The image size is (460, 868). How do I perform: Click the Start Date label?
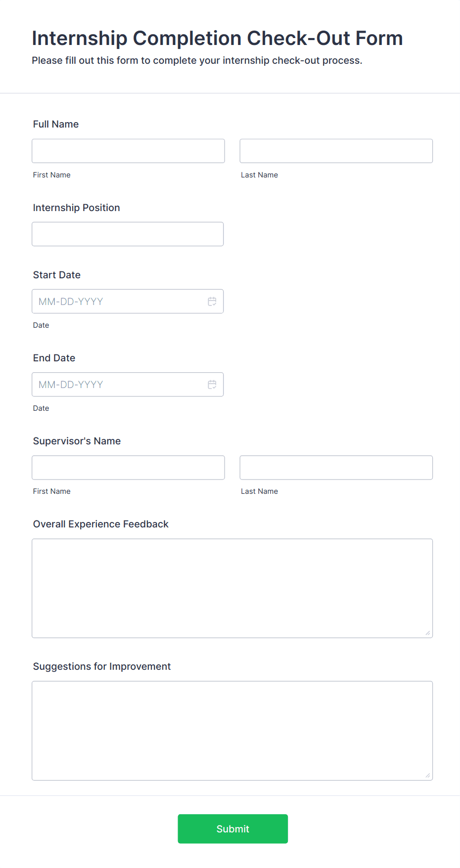[56, 275]
